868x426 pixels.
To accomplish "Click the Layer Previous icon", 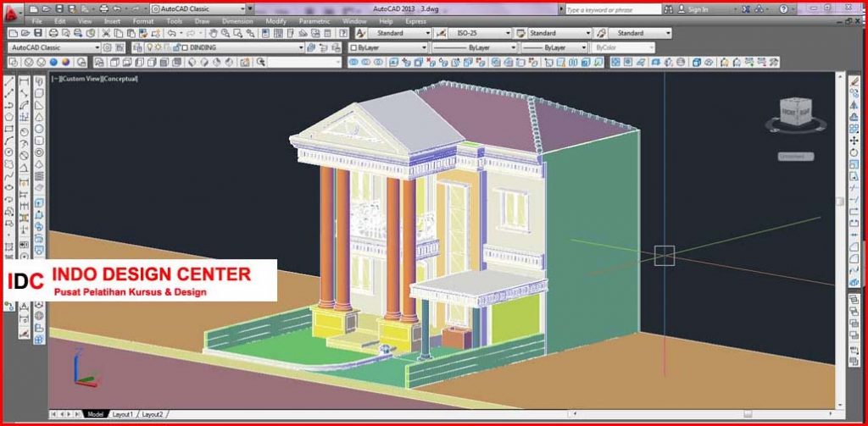I will tap(324, 47).
